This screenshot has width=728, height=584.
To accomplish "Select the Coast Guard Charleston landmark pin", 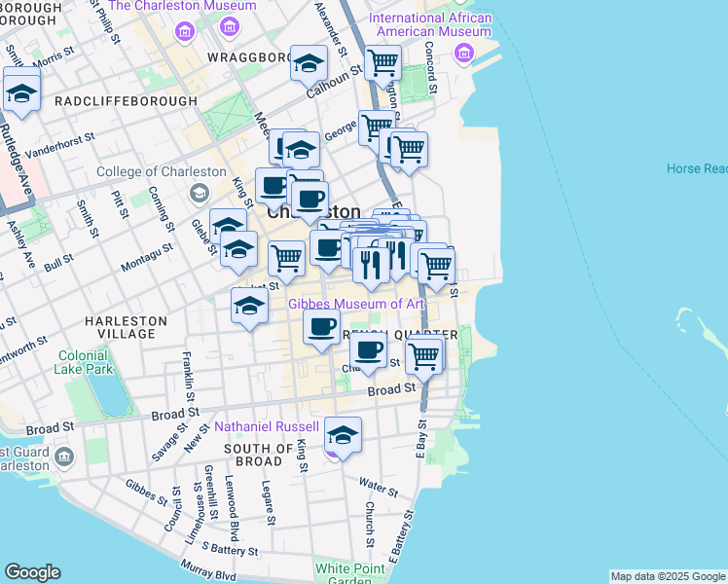I will [x=64, y=457].
